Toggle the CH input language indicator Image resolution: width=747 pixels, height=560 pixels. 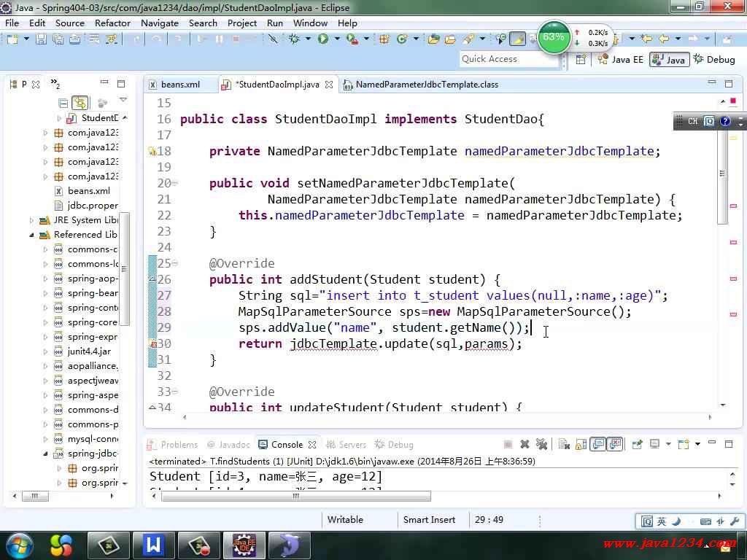tap(692, 121)
